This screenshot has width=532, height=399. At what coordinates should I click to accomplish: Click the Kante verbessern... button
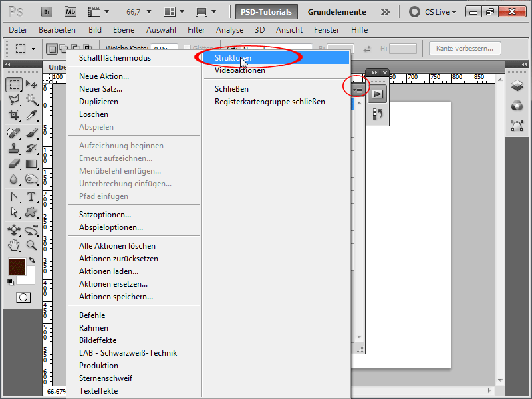pyautogui.click(x=464, y=48)
